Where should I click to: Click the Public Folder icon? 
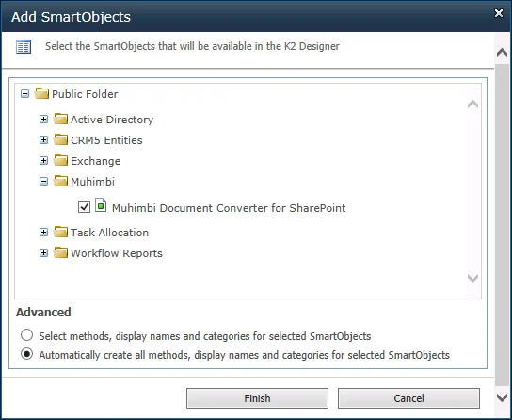(x=41, y=94)
